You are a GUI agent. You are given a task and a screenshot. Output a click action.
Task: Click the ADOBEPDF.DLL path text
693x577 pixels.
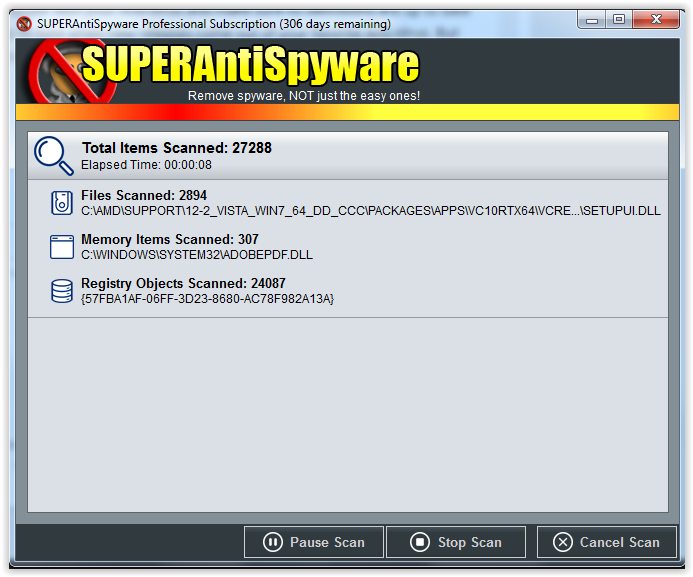pyautogui.click(x=197, y=254)
